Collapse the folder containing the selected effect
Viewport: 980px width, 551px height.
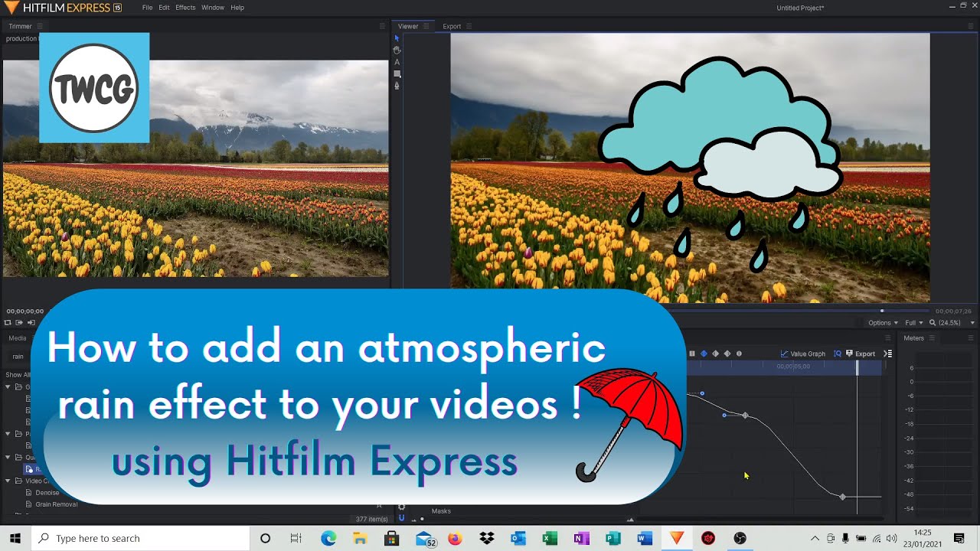(8, 457)
